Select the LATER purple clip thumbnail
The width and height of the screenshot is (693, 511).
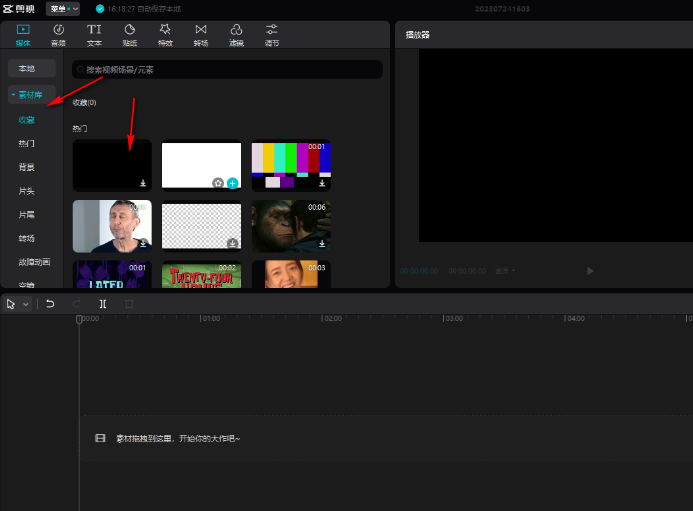(x=112, y=275)
